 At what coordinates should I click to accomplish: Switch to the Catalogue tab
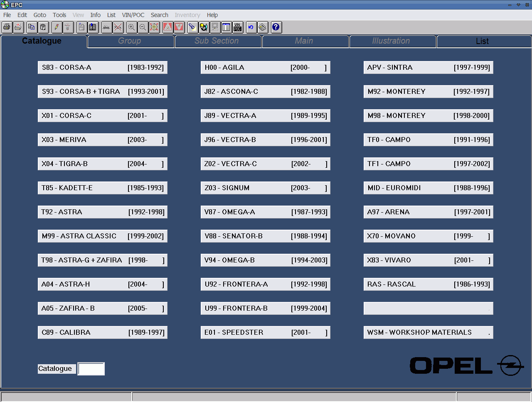(x=44, y=41)
